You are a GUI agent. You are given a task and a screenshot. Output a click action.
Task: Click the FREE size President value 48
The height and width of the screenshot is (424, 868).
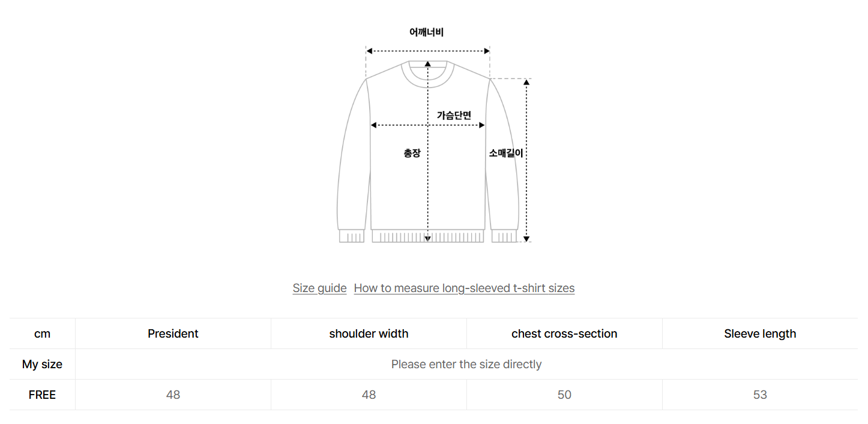coord(173,395)
